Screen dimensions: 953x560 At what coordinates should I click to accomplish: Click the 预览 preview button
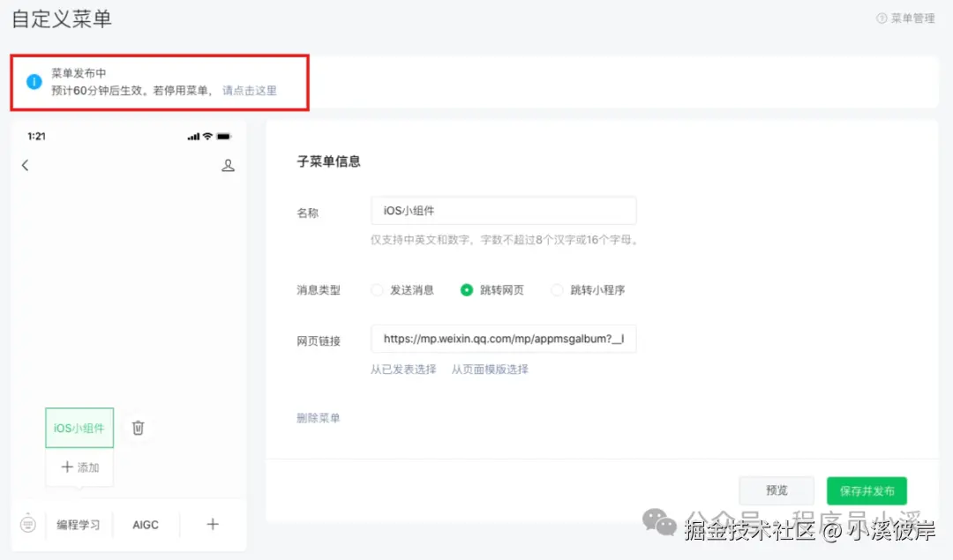(x=776, y=490)
